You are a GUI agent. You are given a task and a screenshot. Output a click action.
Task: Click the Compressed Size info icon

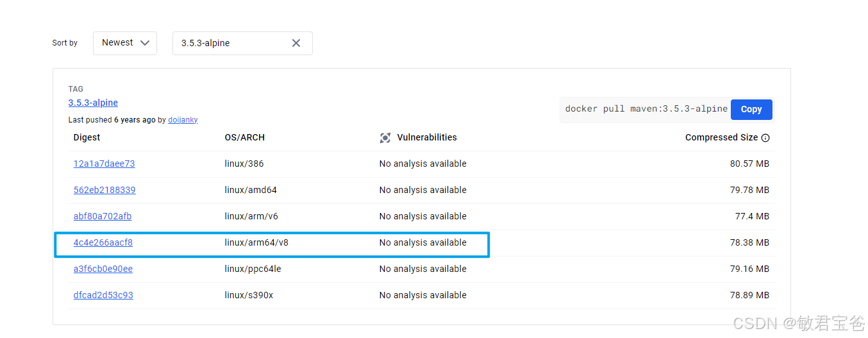click(765, 138)
